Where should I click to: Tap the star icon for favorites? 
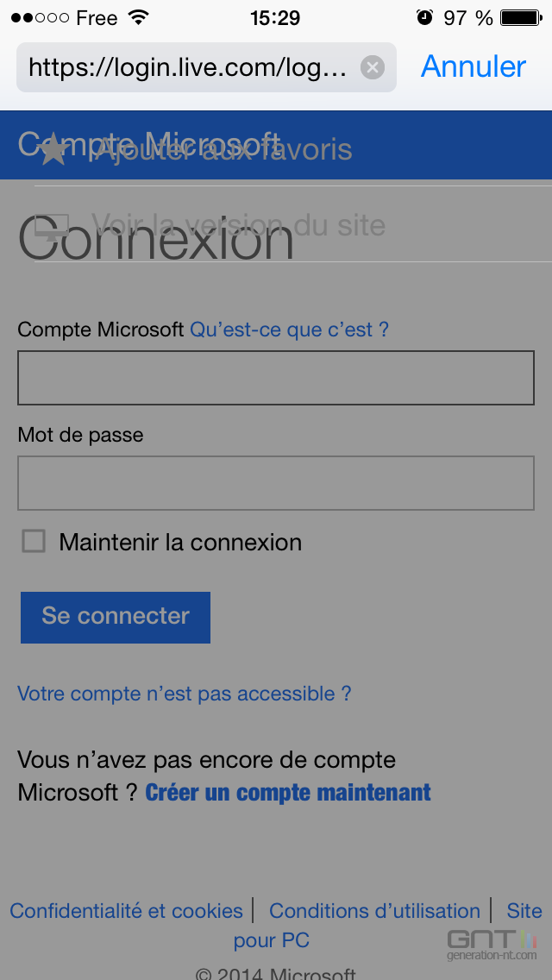click(x=53, y=150)
